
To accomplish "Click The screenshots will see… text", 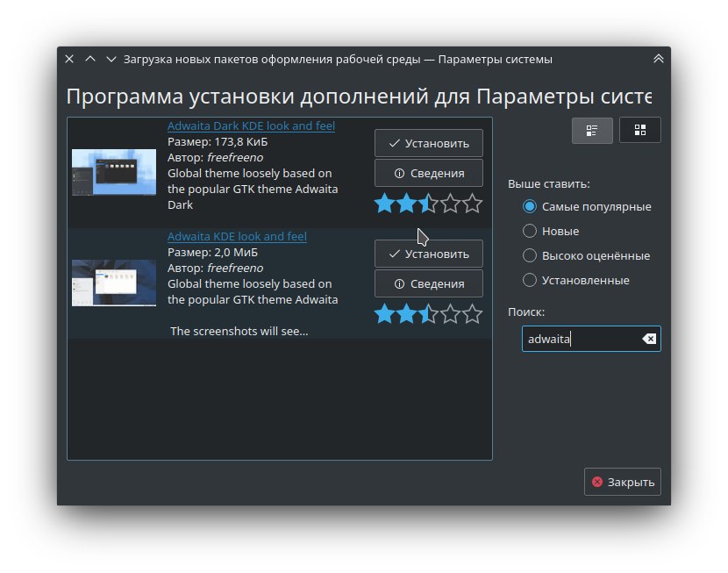I will pyautogui.click(x=239, y=331).
